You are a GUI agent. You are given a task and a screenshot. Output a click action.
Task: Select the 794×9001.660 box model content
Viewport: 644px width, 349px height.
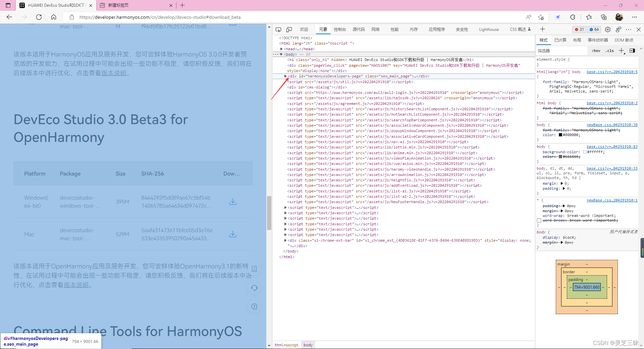click(x=587, y=287)
